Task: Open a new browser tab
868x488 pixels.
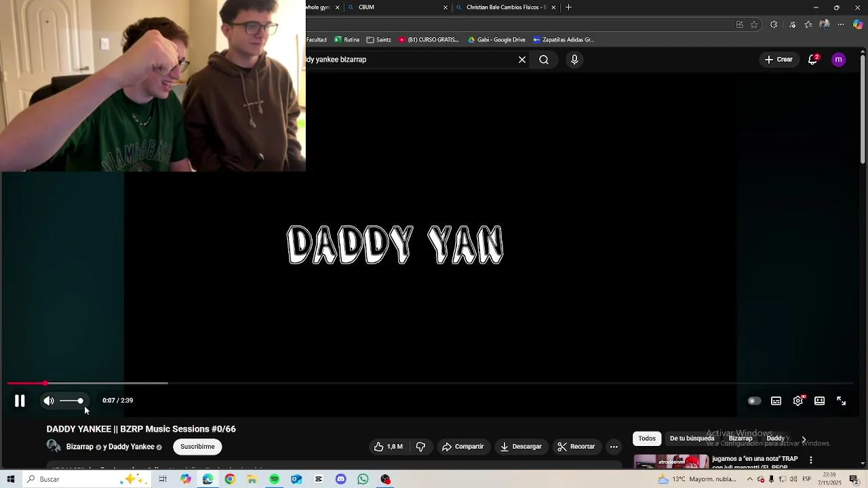Action: pos(568,7)
